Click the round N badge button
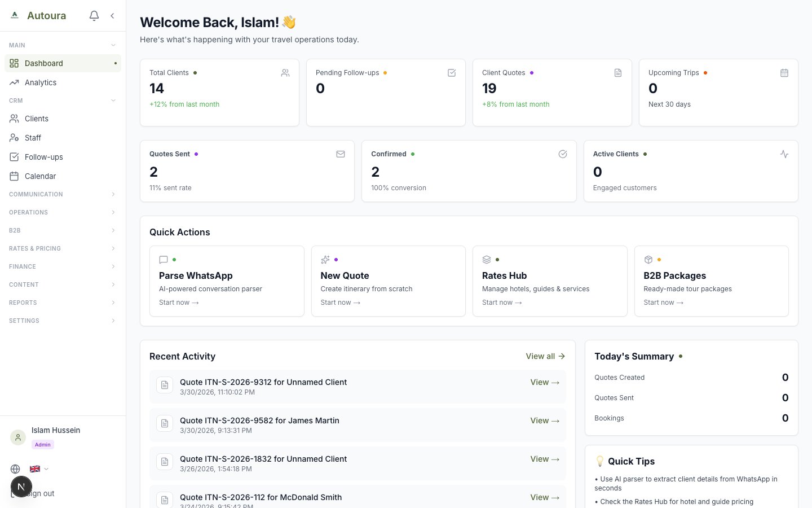The width and height of the screenshot is (812, 508). tap(21, 487)
